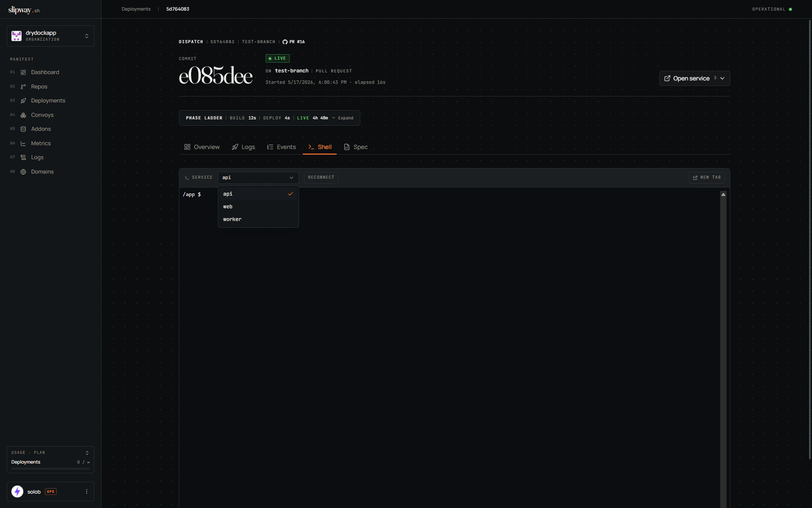Open shell in NEW TAB

pos(707,177)
